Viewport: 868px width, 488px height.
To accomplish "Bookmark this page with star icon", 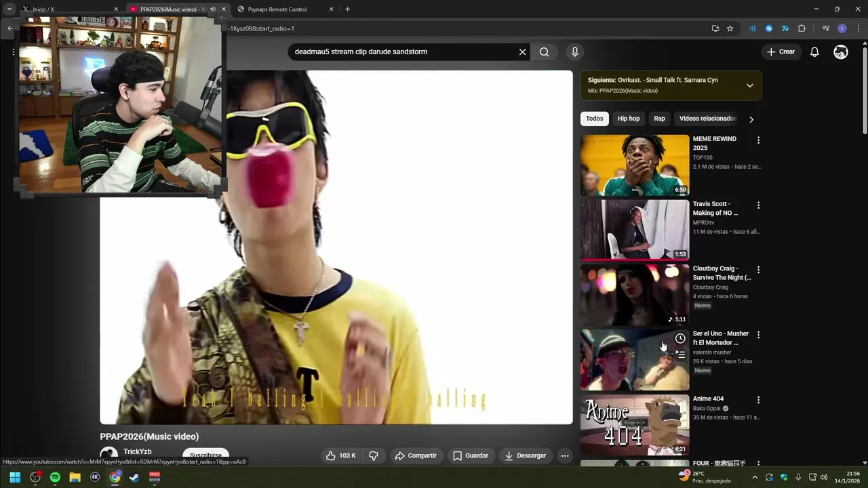I will pos(730,28).
